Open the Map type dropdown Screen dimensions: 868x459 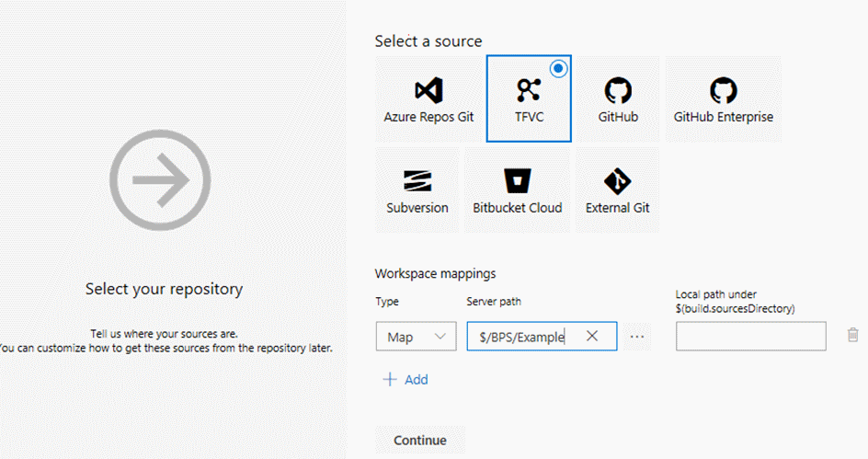[x=416, y=336]
